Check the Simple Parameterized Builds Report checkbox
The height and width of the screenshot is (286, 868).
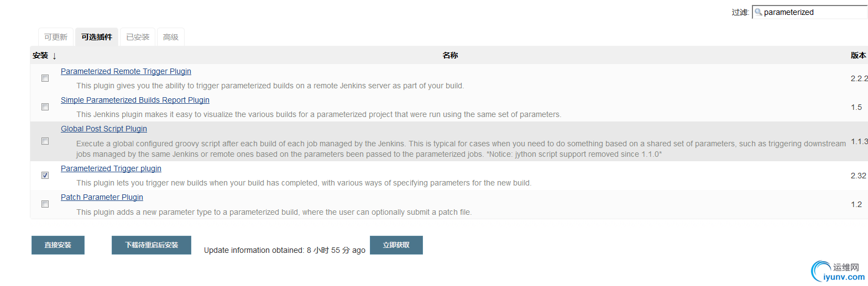pos(45,107)
